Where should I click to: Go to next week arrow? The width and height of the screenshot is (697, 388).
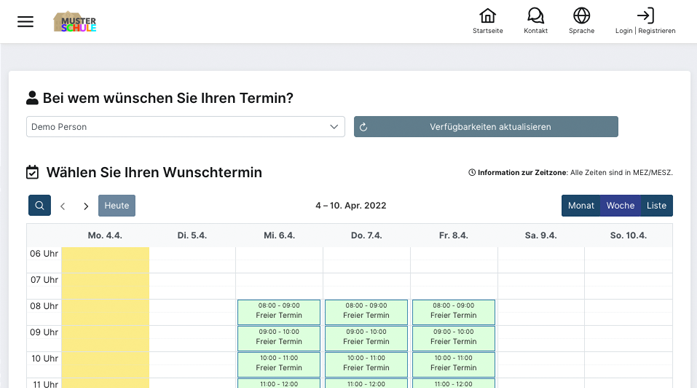point(86,206)
